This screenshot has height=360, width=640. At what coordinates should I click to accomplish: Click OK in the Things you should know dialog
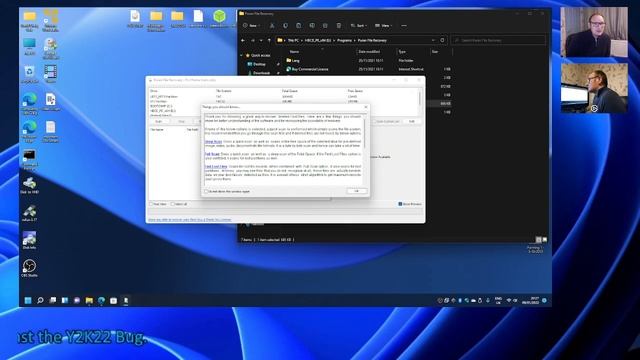pos(356,191)
